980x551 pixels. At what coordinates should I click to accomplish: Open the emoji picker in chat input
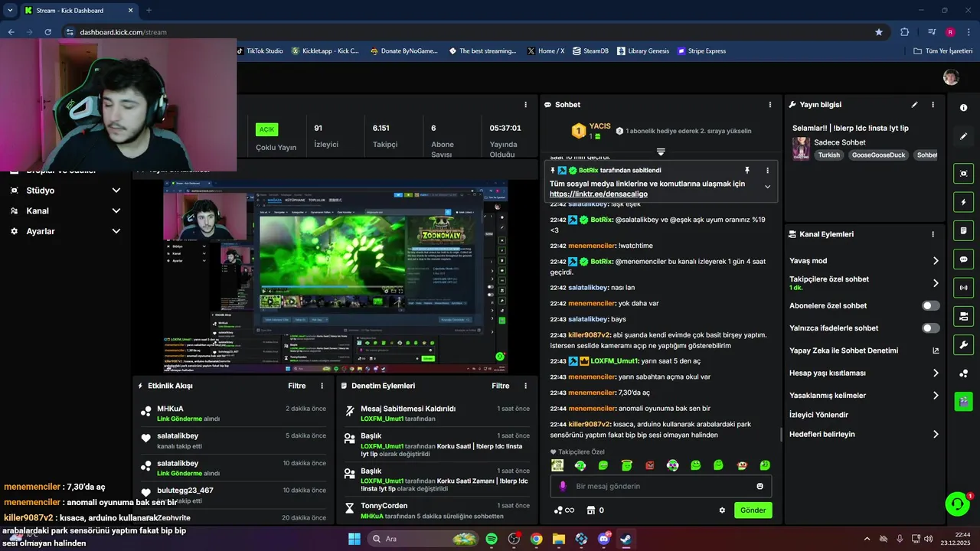pos(759,486)
